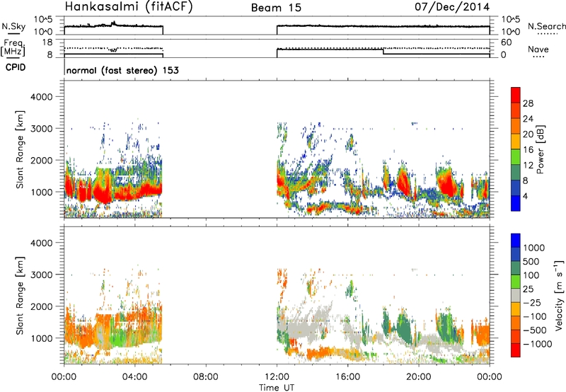Click the -1000 tick on velocity colorbar

pos(537,344)
